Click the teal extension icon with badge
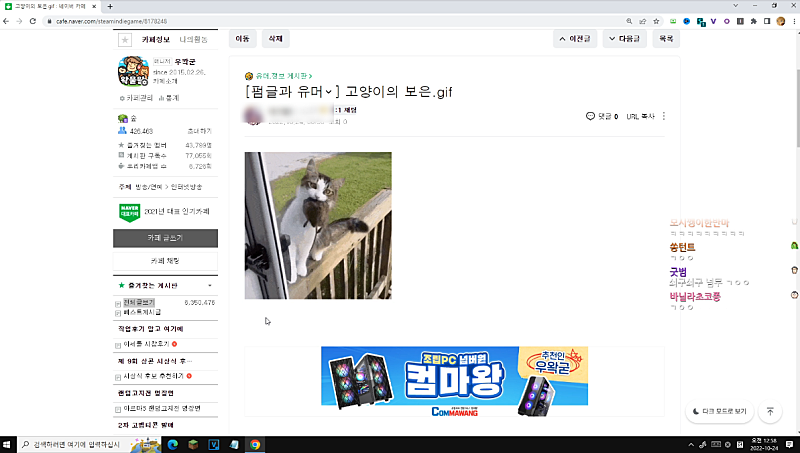Viewport: 800px width, 453px height. coord(701,22)
